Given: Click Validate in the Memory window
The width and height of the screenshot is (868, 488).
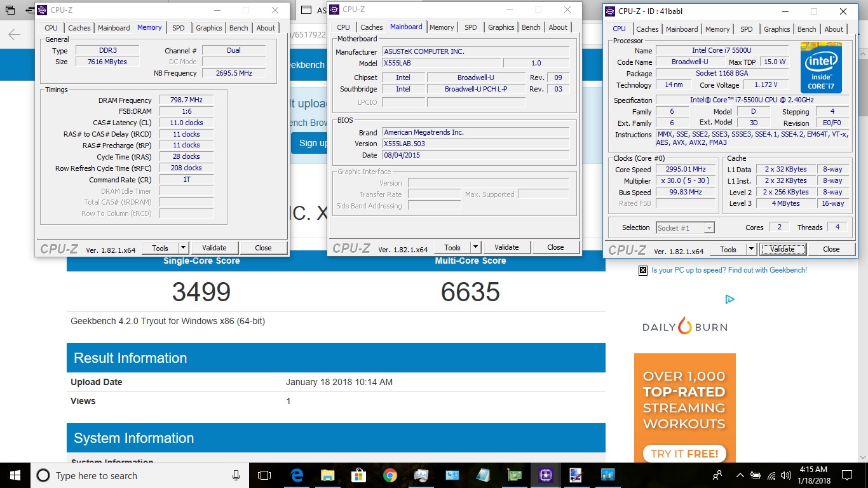Looking at the screenshot, I should point(214,248).
